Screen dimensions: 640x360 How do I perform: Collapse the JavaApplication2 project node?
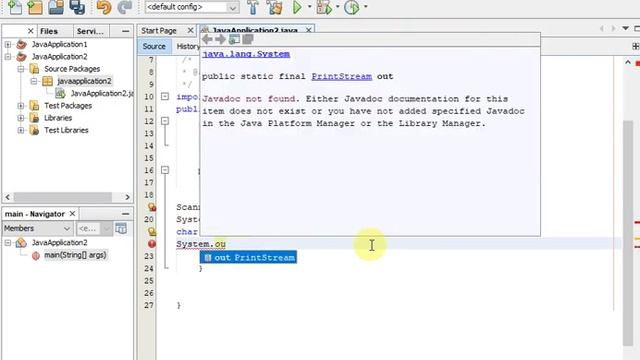[x=8, y=56]
